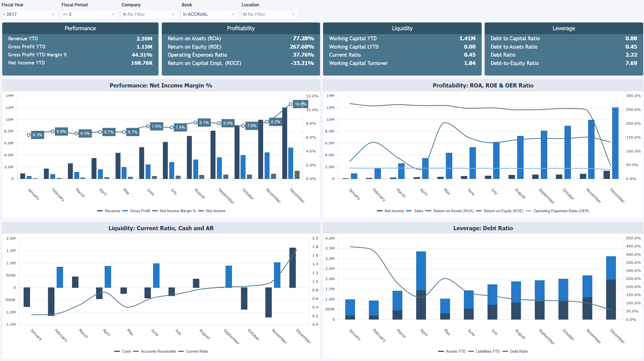Select the Return on Equity (ROE) value
Screen dimensions: 644x361
[x=302, y=47]
